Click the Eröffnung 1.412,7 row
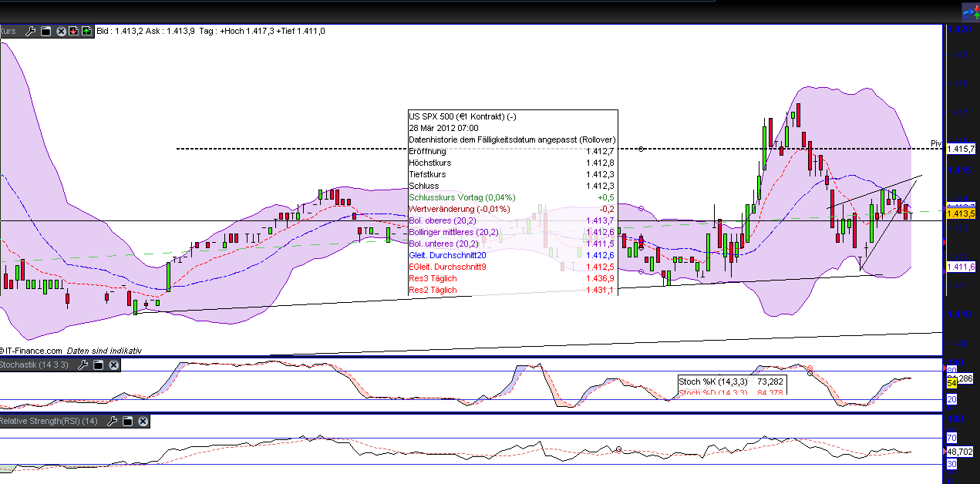Image resolution: width=980 pixels, height=484 pixels. [x=512, y=151]
